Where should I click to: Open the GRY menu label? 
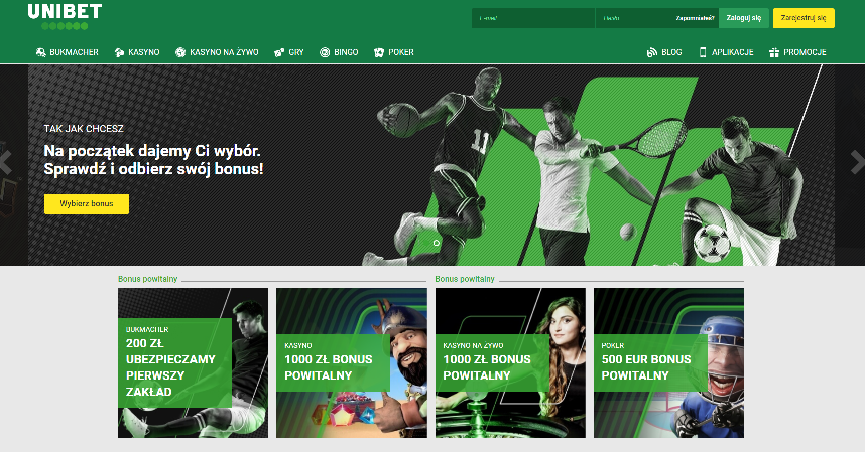pyautogui.click(x=296, y=52)
